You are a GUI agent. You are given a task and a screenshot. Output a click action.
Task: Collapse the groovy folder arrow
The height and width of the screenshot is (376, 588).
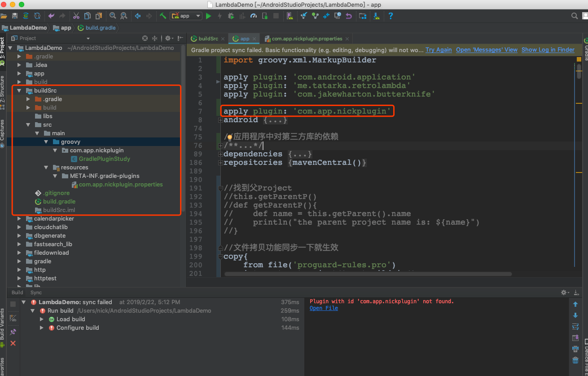click(46, 142)
